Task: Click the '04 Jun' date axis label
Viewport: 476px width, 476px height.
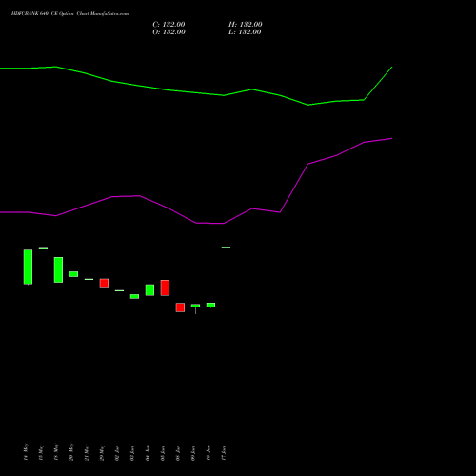Action: point(148,452)
